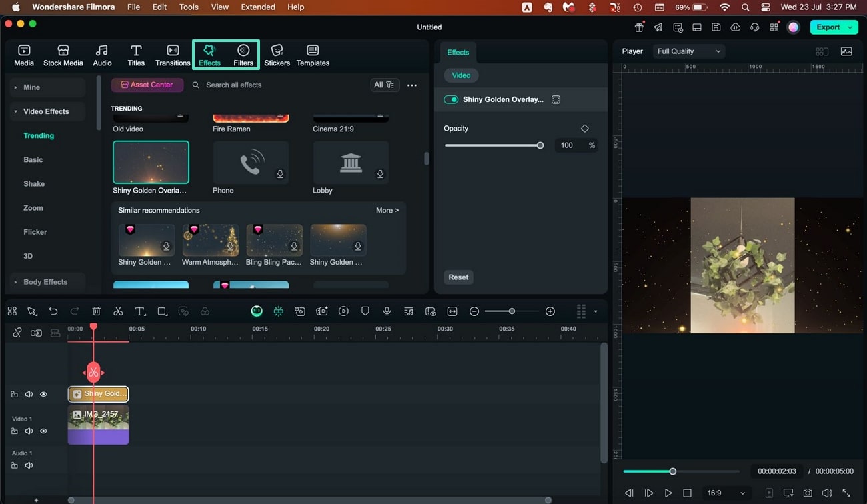The image size is (867, 504).
Task: Open the Media tab
Action: (x=24, y=55)
